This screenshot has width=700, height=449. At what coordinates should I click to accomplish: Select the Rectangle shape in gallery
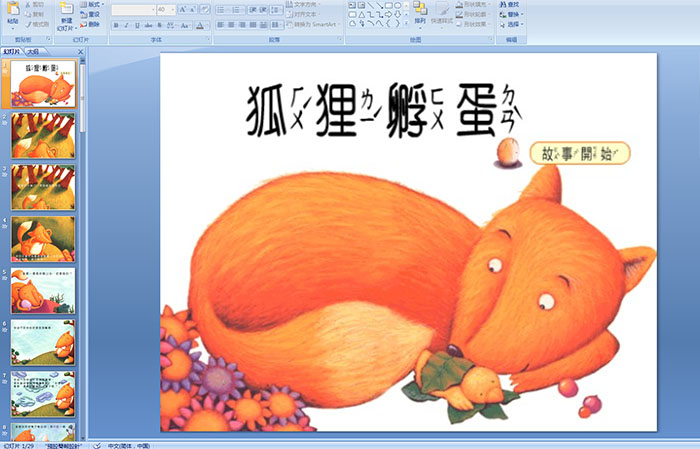pos(388,5)
